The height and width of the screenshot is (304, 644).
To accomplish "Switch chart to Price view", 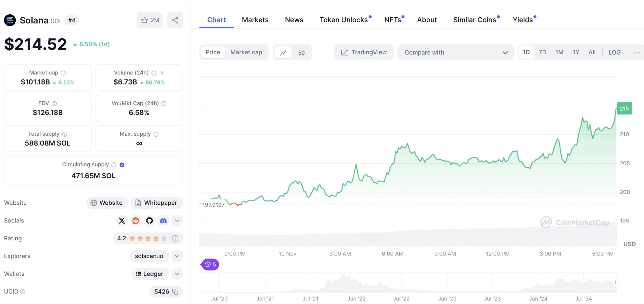I will (x=213, y=52).
